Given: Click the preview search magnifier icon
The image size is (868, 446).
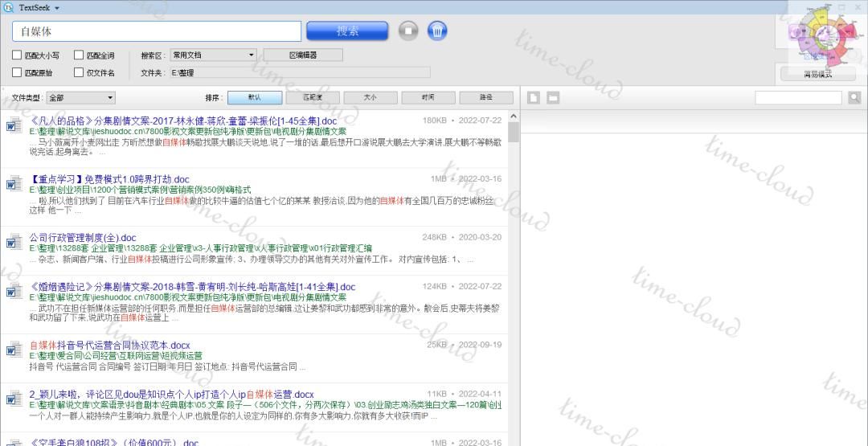Looking at the screenshot, I should tap(854, 97).
